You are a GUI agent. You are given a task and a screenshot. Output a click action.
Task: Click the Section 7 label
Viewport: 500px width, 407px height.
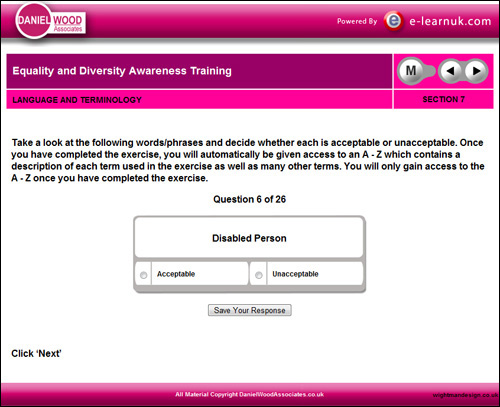[444, 99]
